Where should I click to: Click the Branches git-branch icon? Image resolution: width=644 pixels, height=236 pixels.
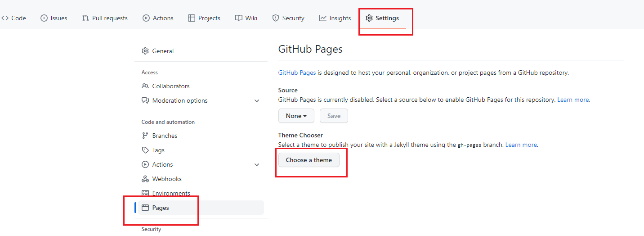[145, 136]
